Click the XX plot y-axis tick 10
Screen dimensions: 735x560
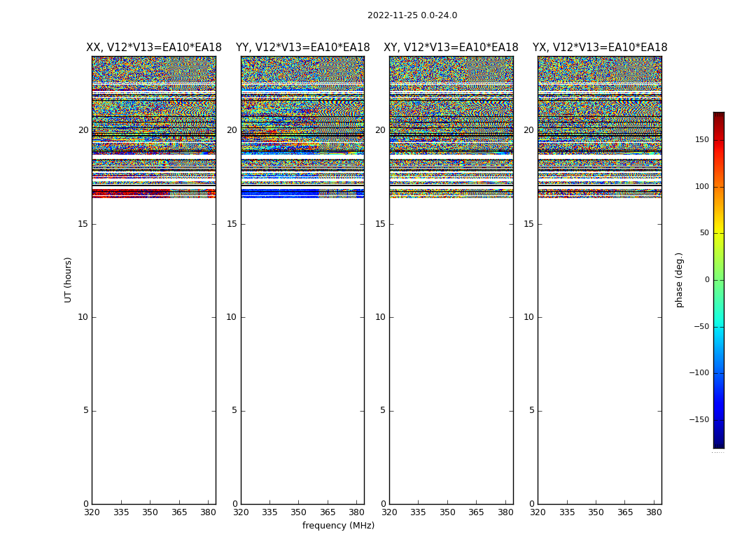[x=83, y=317]
